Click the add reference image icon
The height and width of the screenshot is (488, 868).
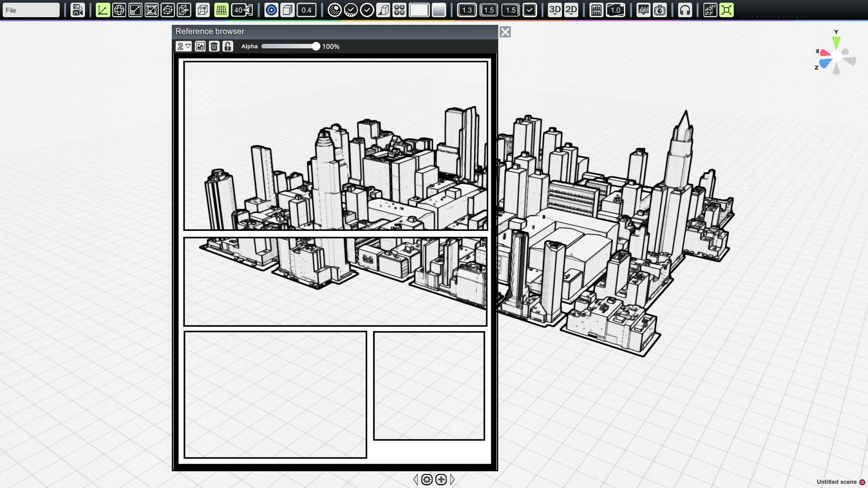click(x=200, y=46)
